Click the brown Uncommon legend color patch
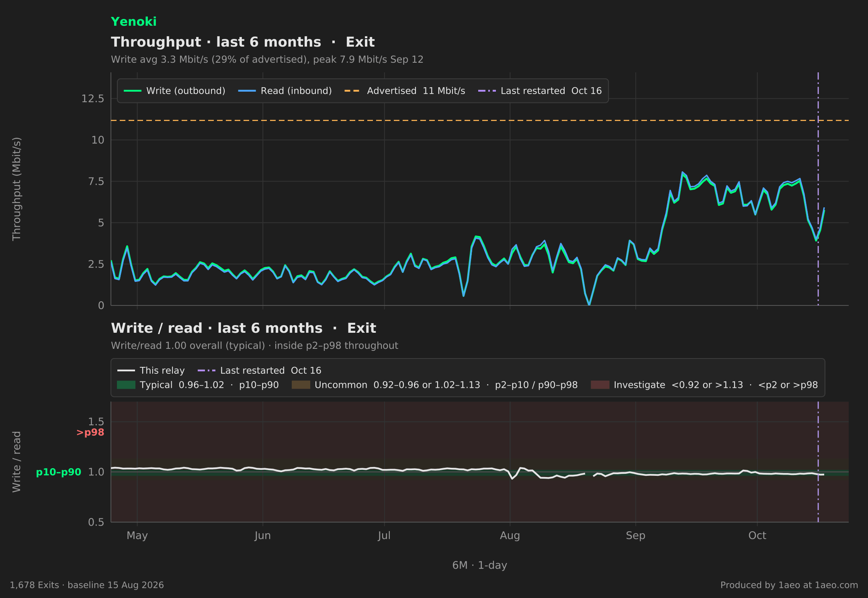This screenshot has height=598, width=868. (301, 385)
